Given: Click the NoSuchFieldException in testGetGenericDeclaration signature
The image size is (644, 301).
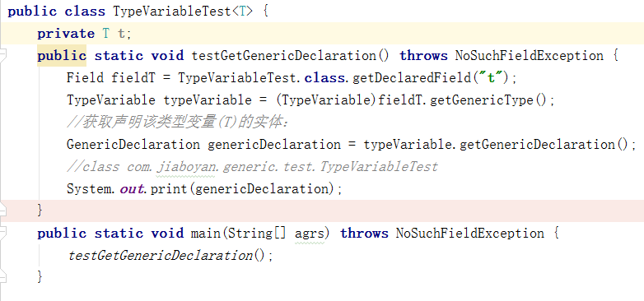Looking at the screenshot, I should [x=529, y=55].
